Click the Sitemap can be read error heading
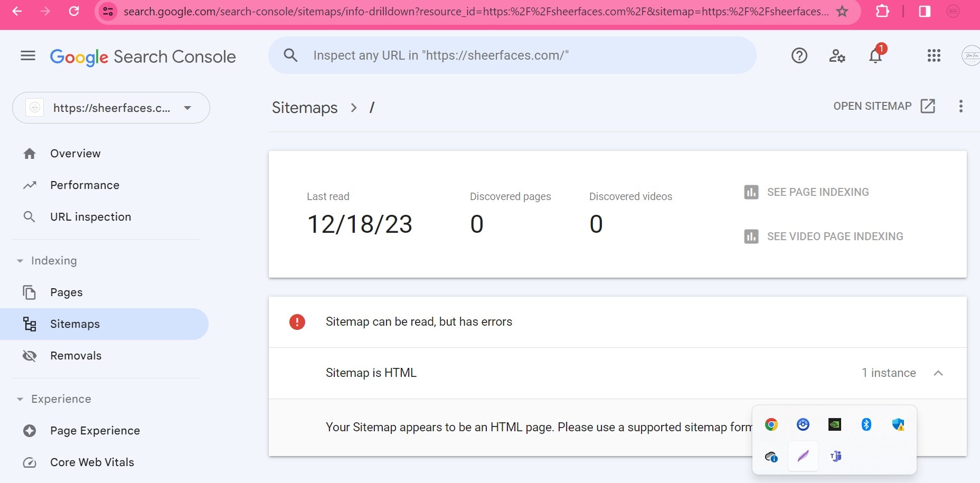This screenshot has height=483, width=980. click(419, 322)
